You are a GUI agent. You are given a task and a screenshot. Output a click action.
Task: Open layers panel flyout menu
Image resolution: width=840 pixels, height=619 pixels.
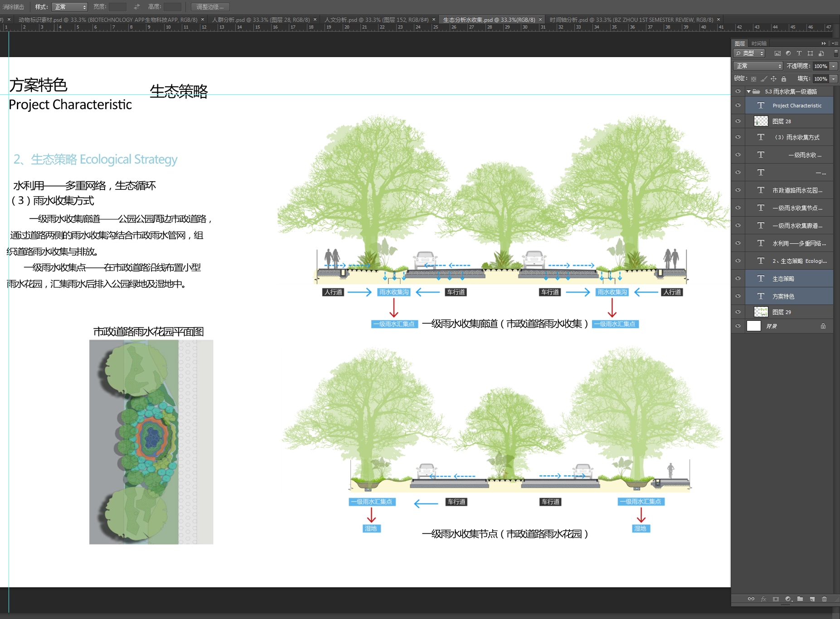(x=835, y=44)
